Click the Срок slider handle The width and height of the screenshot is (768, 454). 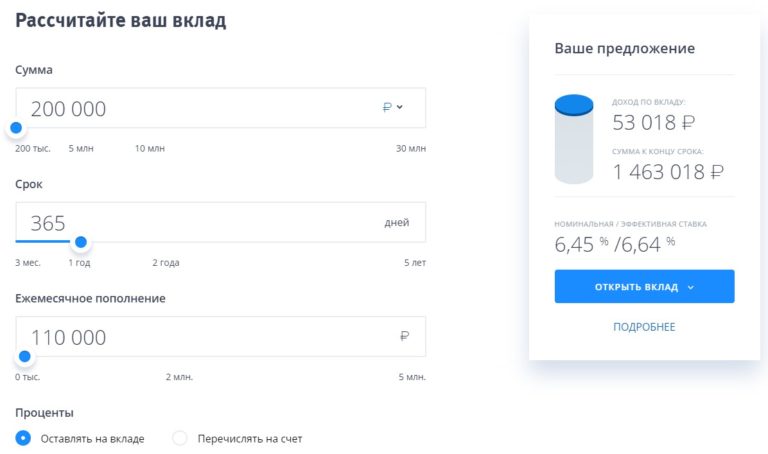click(x=81, y=242)
